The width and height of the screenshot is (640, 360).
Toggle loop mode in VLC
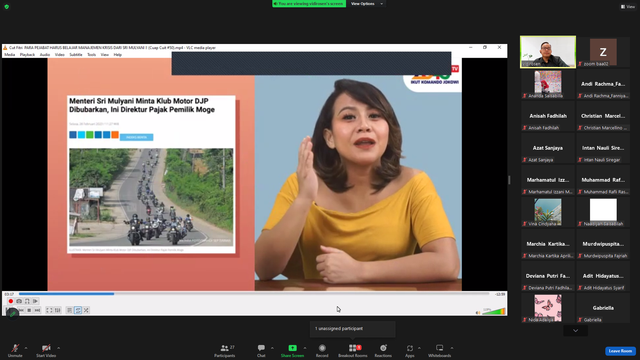point(78,311)
